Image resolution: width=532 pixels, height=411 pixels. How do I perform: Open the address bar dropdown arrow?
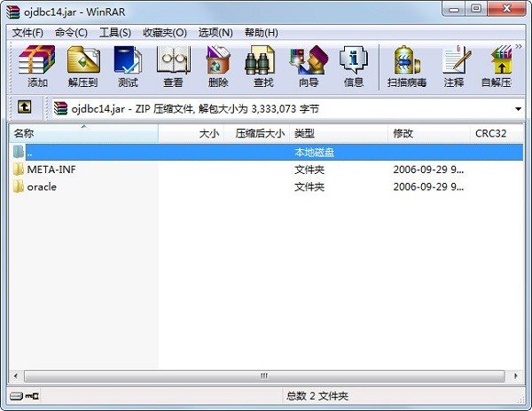click(x=518, y=109)
